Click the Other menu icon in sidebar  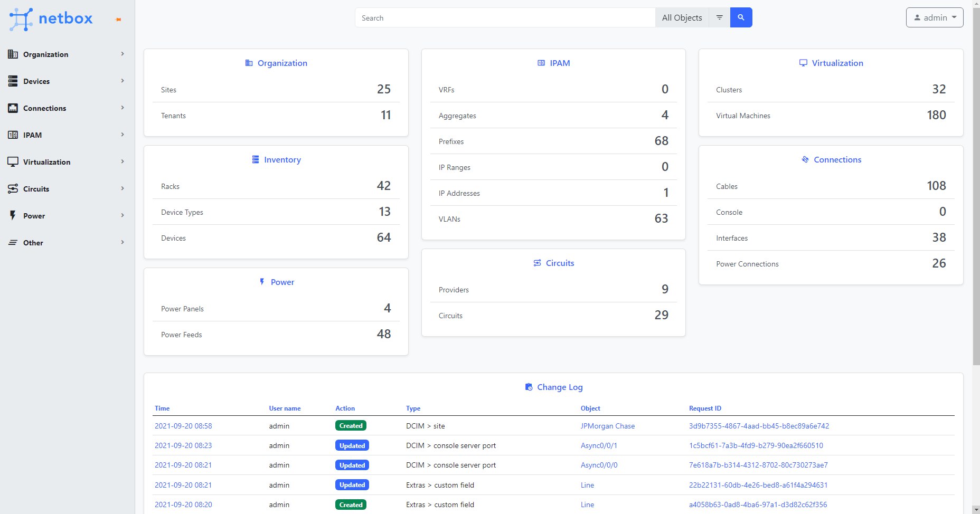[x=13, y=242]
